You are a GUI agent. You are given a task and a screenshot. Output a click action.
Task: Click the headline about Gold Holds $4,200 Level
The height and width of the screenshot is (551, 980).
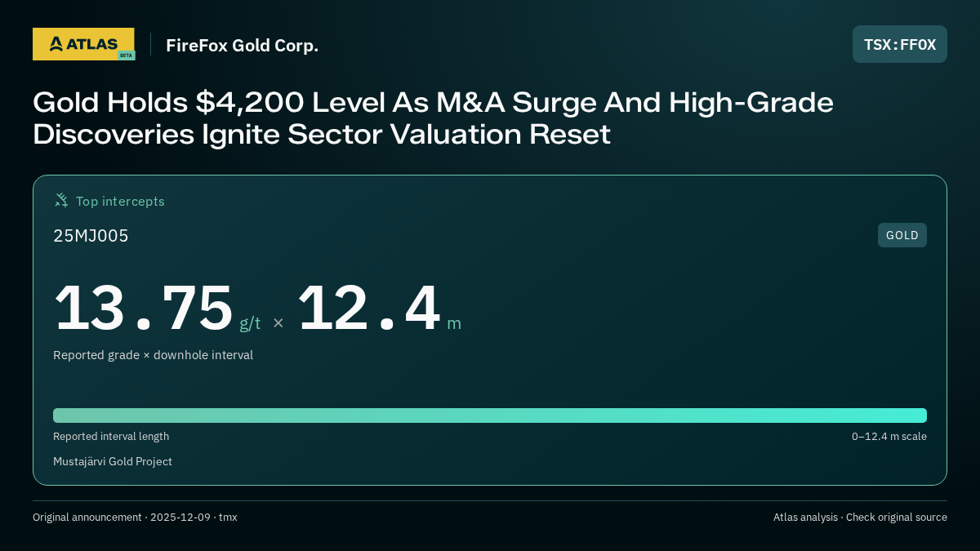pos(433,118)
